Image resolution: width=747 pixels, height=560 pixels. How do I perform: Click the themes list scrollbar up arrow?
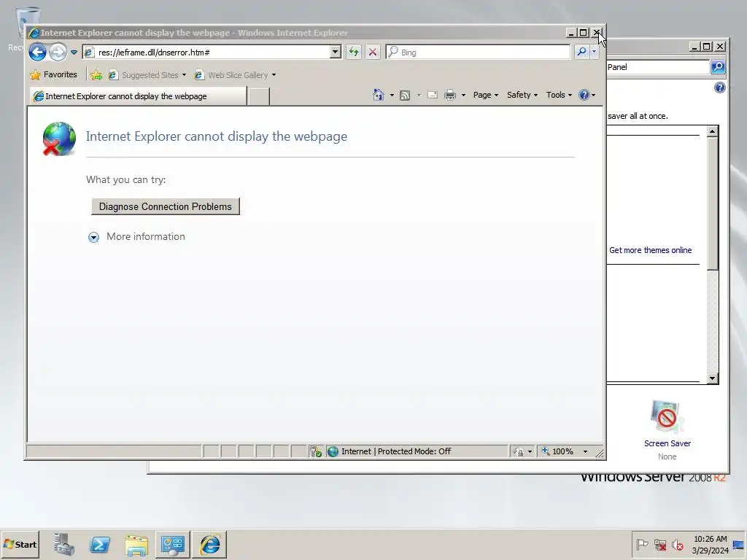[x=712, y=131]
